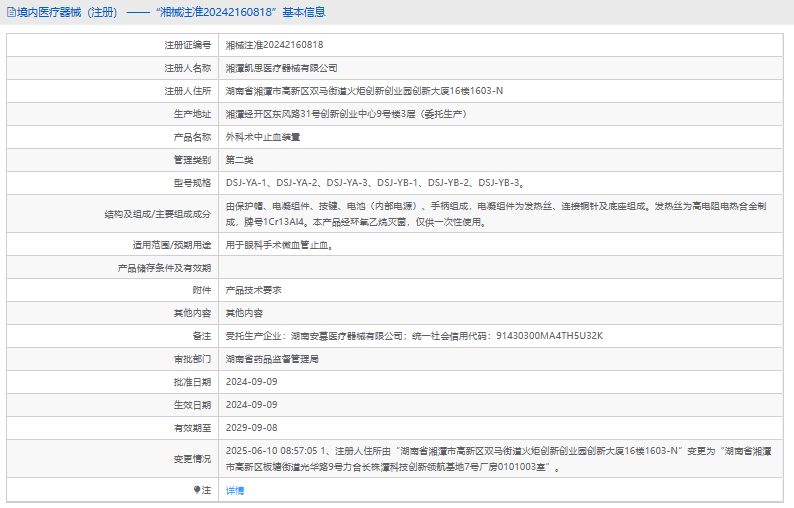Click the 注册人名称 label
This screenshot has width=794, height=508.
click(188, 68)
